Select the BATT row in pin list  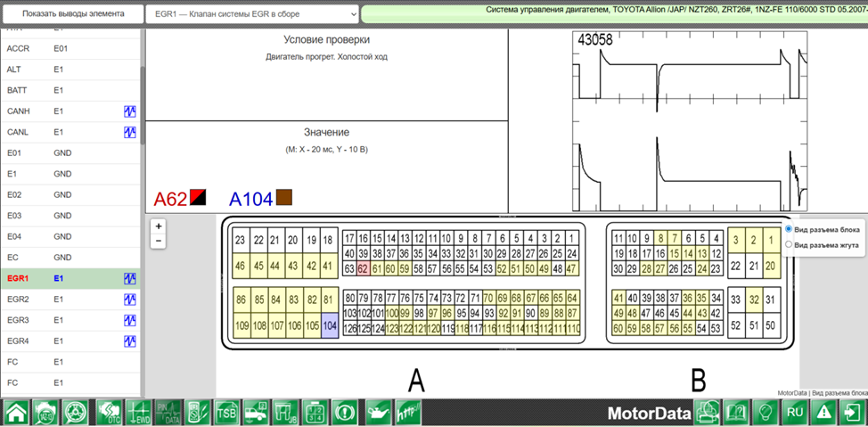tap(70, 90)
